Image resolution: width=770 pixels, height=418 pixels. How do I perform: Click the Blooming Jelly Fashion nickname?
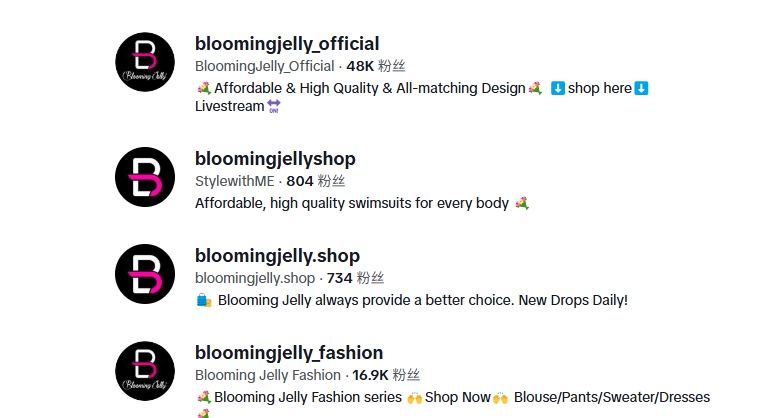tap(268, 375)
